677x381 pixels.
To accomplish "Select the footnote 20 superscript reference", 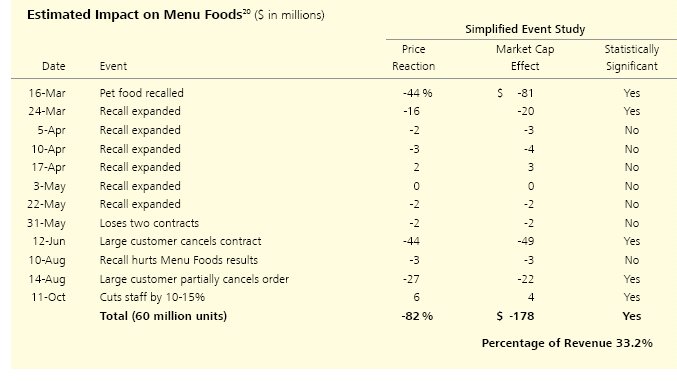I will [x=246, y=11].
